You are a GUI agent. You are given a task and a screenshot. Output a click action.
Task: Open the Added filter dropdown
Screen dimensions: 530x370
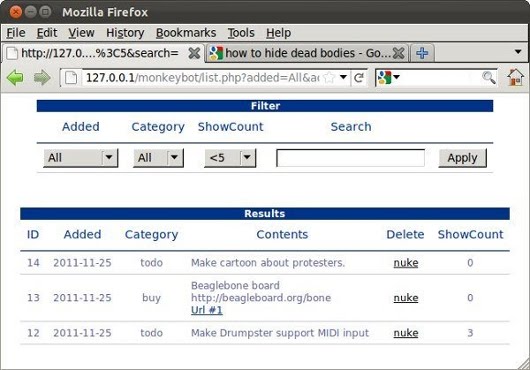(x=81, y=157)
